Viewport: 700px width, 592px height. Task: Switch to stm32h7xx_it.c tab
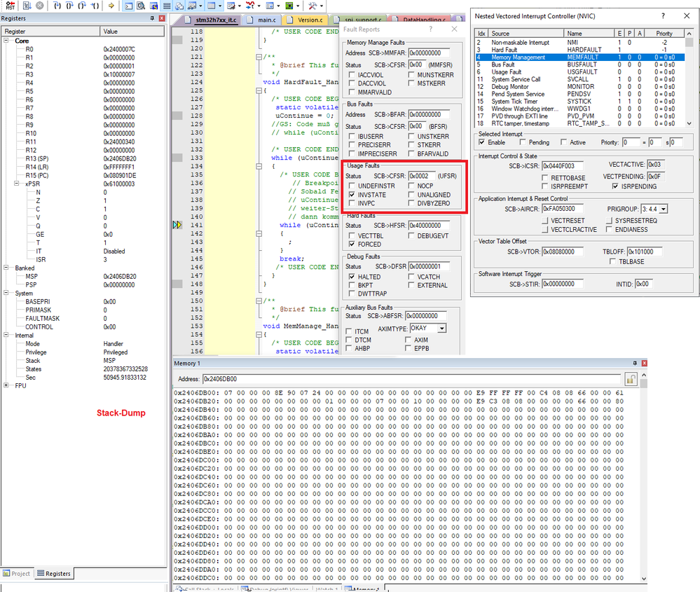[x=210, y=20]
